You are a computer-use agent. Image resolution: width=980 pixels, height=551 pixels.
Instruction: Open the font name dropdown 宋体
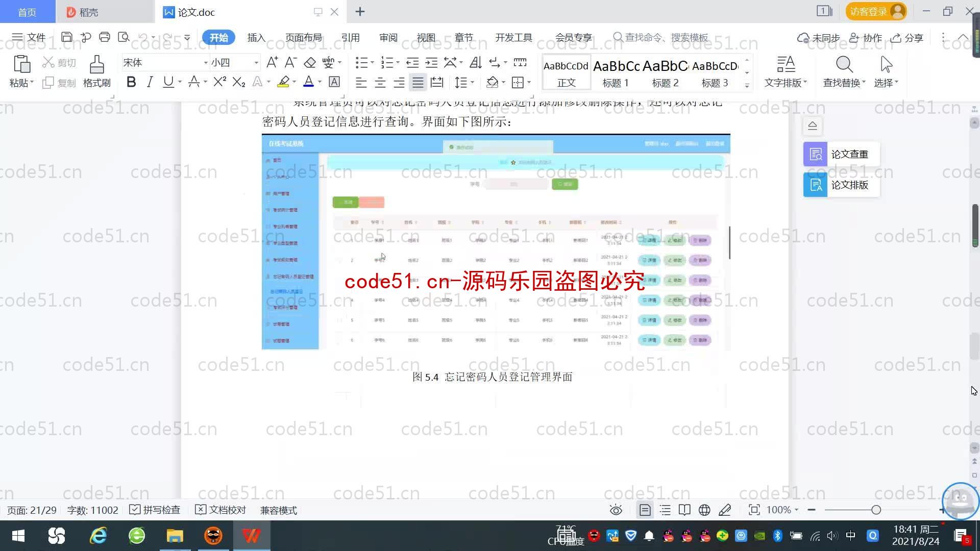[x=206, y=62]
